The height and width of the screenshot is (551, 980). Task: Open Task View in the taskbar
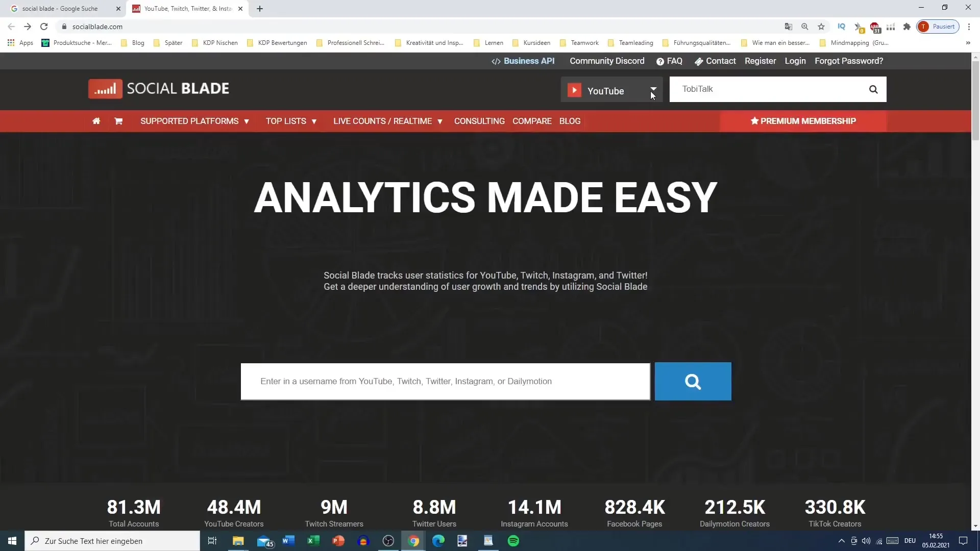pyautogui.click(x=212, y=541)
